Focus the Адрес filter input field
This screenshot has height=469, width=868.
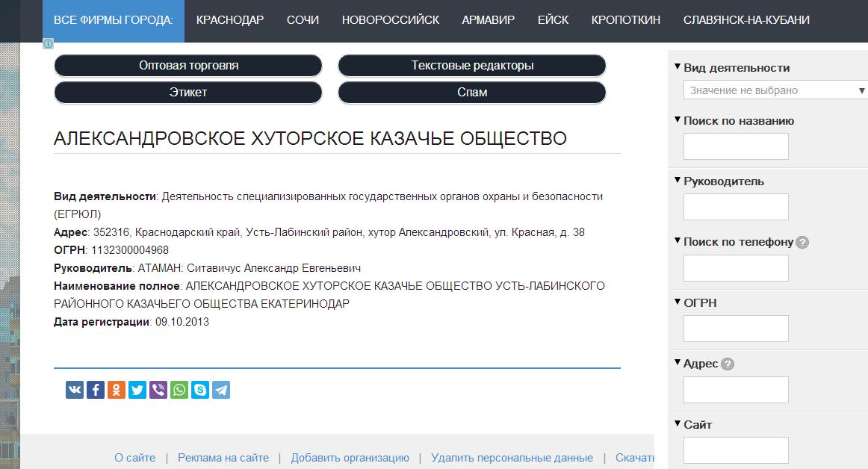(x=736, y=390)
